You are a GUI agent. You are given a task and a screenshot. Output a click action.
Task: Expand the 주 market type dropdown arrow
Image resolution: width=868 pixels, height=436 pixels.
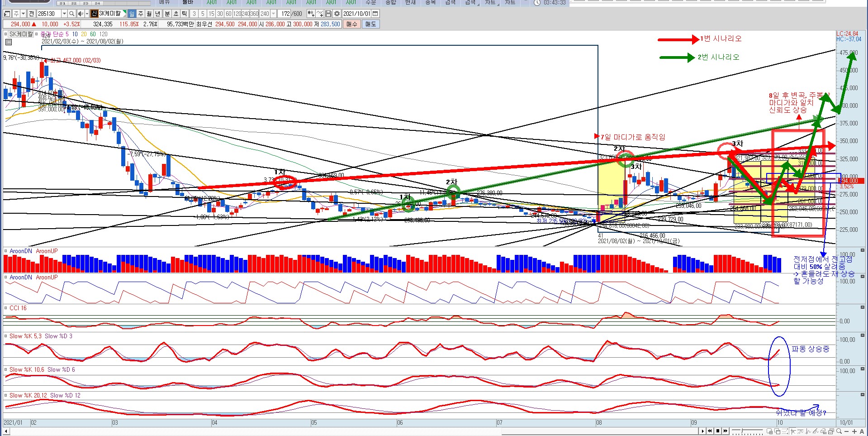pos(23,14)
